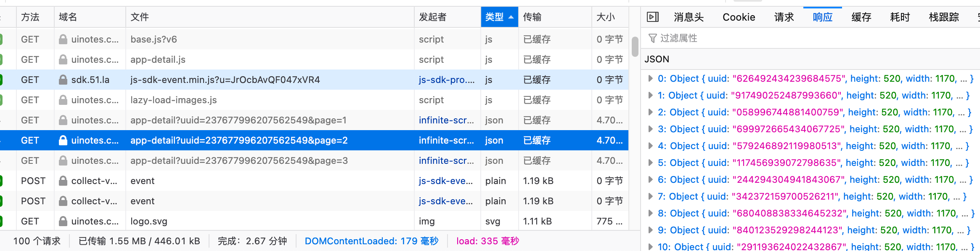Select the app-detail page=1 request row

pos(238,120)
